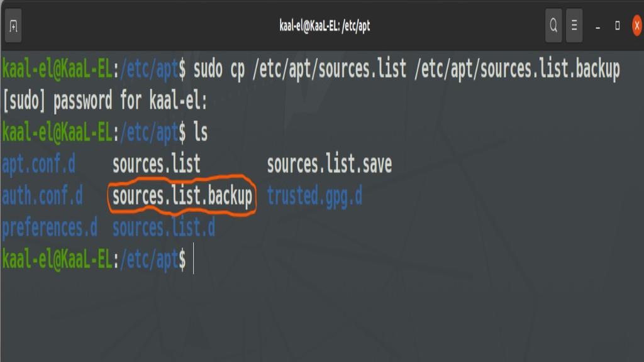Close the terminal window
The image size is (644, 362).
click(637, 26)
